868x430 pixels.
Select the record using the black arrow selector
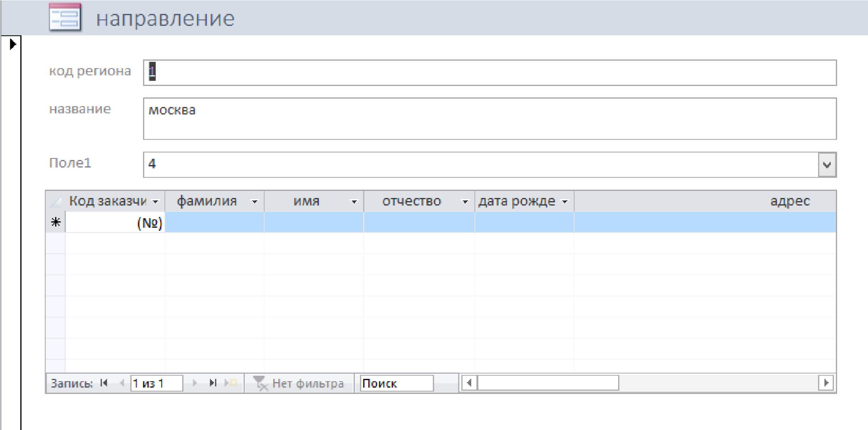point(13,44)
